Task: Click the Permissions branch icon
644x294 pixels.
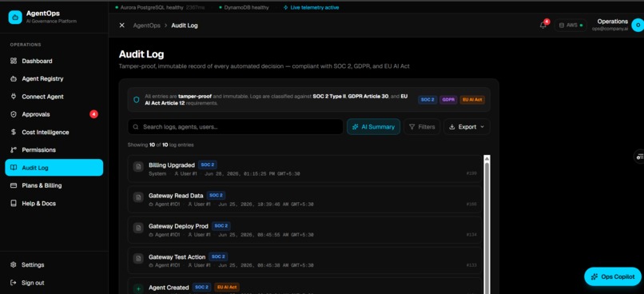Action: 14,150
